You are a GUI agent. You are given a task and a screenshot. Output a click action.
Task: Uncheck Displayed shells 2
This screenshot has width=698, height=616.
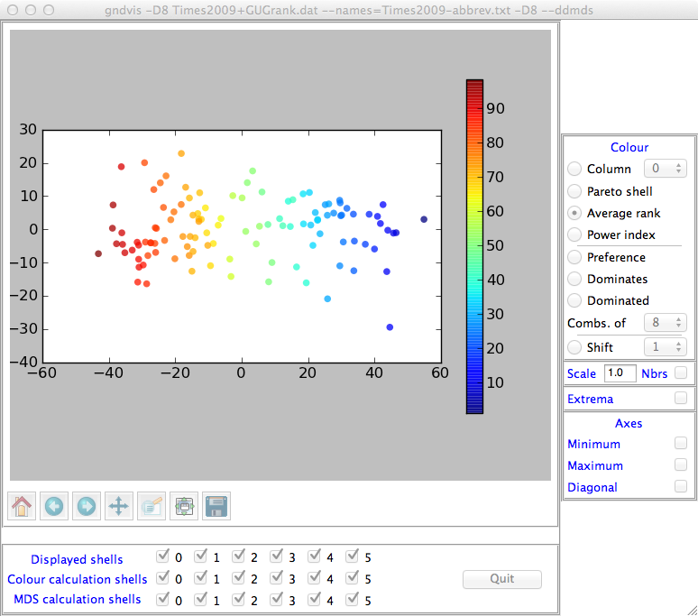[x=239, y=556]
